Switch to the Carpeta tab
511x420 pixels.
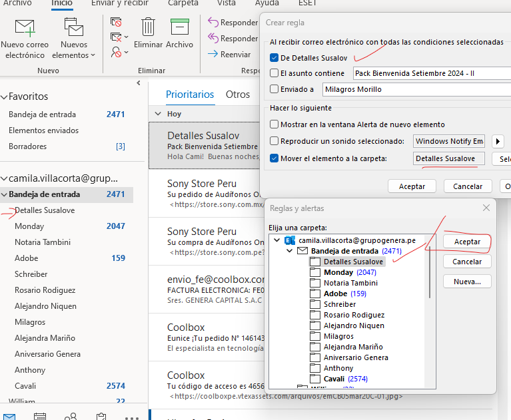pyautogui.click(x=183, y=3)
